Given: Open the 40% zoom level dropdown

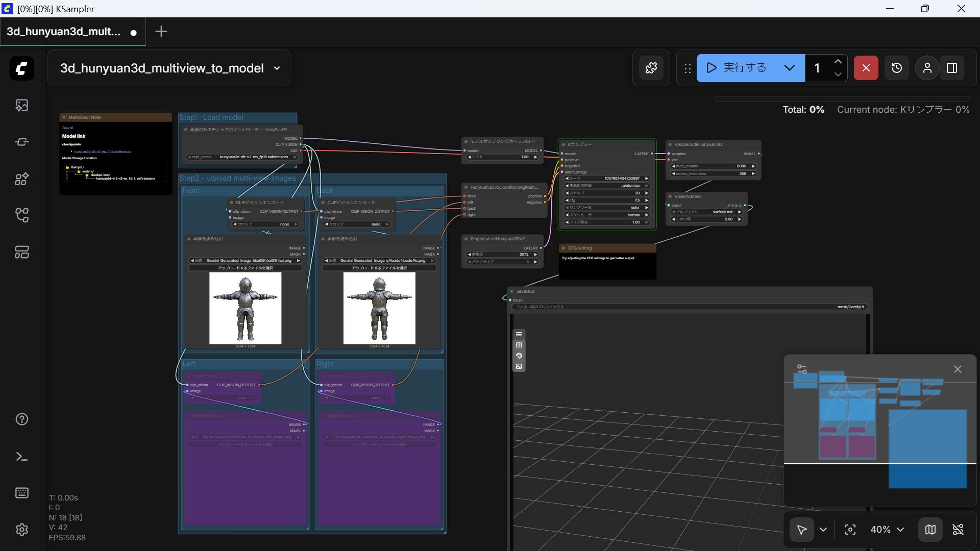Looking at the screenshot, I should 887,530.
